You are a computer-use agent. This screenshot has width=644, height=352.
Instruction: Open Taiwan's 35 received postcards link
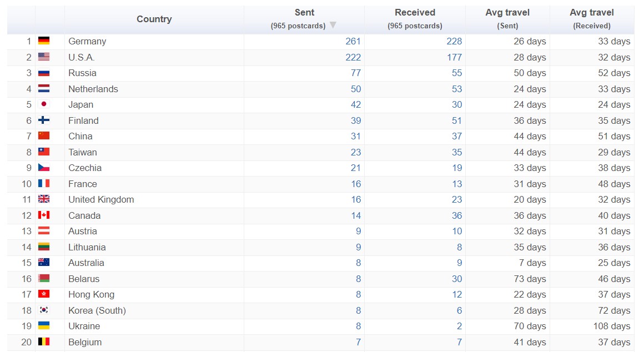[x=456, y=152]
